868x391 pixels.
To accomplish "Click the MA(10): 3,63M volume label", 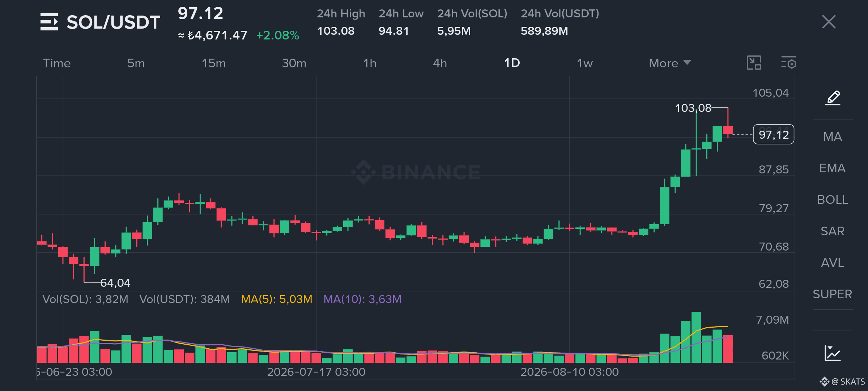I will click(362, 299).
